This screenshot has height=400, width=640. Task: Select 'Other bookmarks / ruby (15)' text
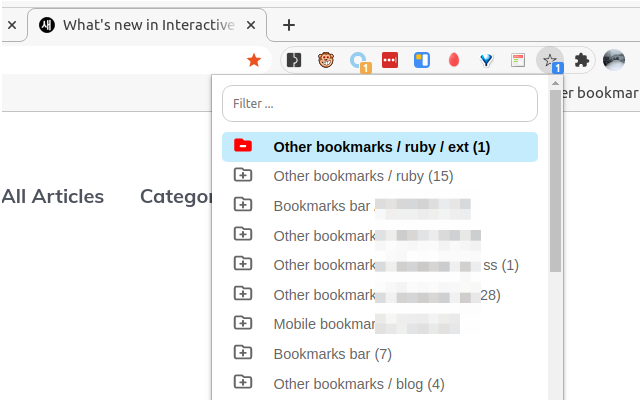tap(363, 176)
